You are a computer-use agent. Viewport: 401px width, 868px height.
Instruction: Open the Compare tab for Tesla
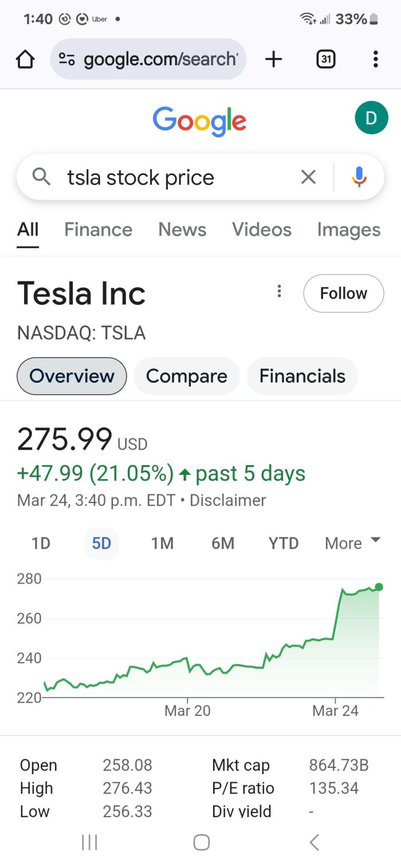coord(186,376)
